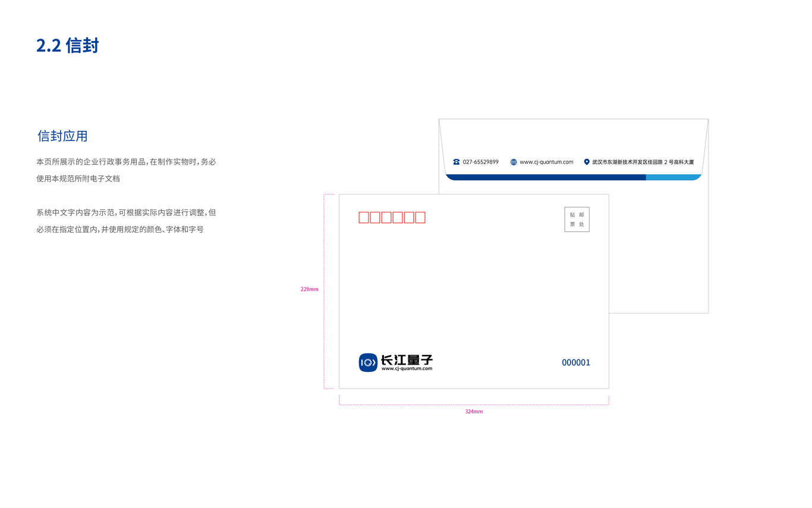
Task: Click the 324mm width dimension label
Action: (x=474, y=412)
